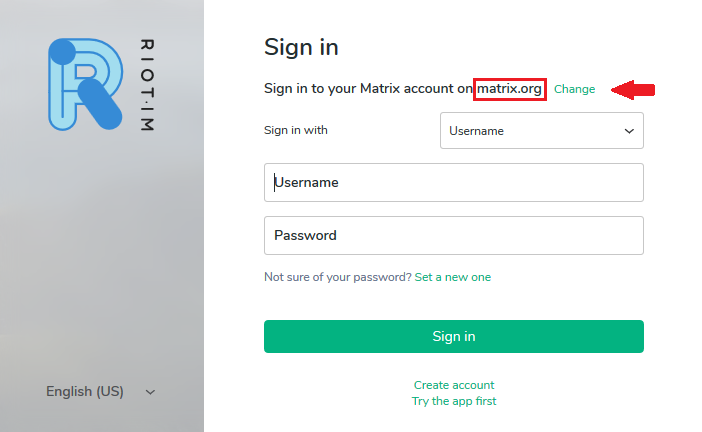Image resolution: width=702 pixels, height=432 pixels.
Task: Open the Change homeserver link
Action: point(574,89)
